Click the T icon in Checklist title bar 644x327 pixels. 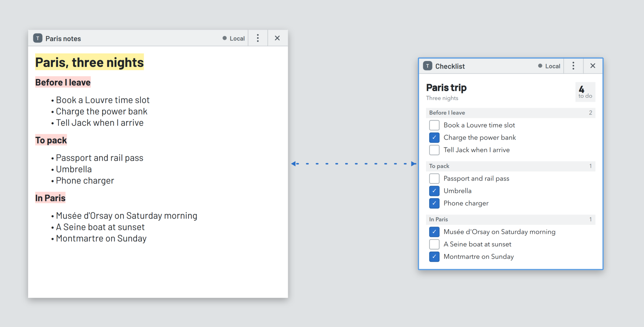pos(427,66)
